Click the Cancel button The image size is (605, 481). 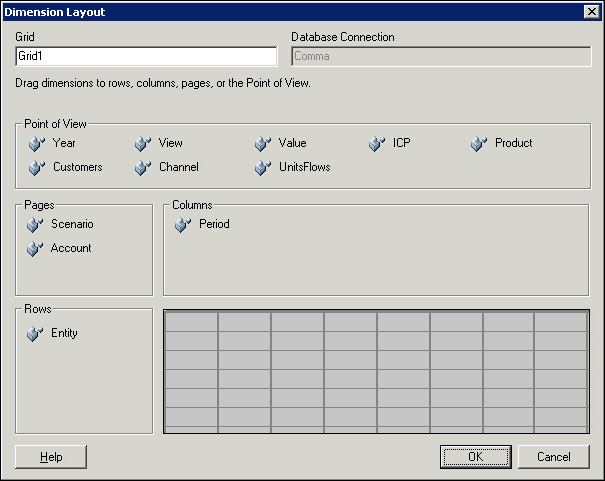point(553,457)
